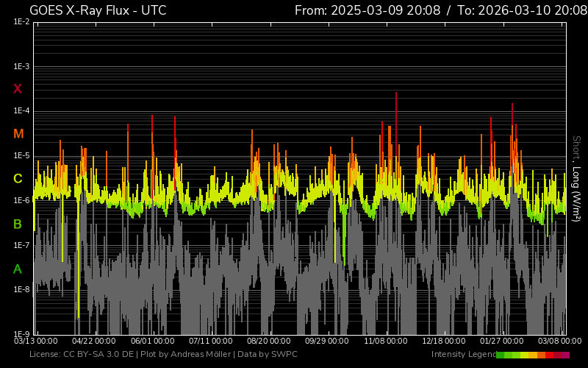Click the GOES X-Ray Flux title
The image size is (588, 368).
click(98, 10)
